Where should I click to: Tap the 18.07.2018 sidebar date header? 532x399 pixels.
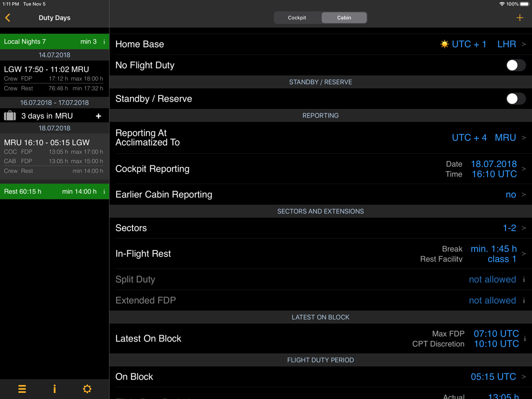coord(54,128)
